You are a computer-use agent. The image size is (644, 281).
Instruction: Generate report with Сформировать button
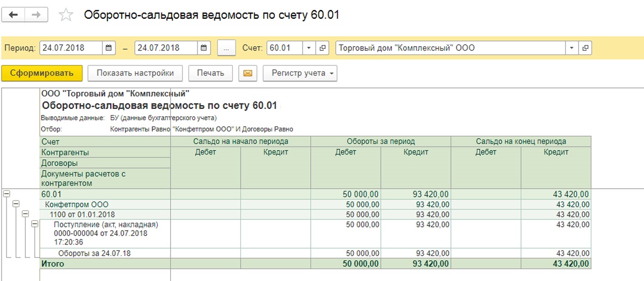(42, 73)
